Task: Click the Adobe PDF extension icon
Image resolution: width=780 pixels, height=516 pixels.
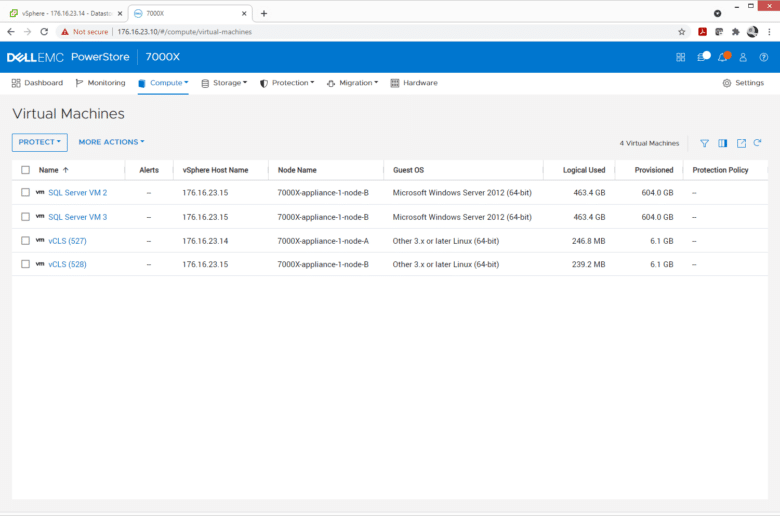Action: click(702, 32)
